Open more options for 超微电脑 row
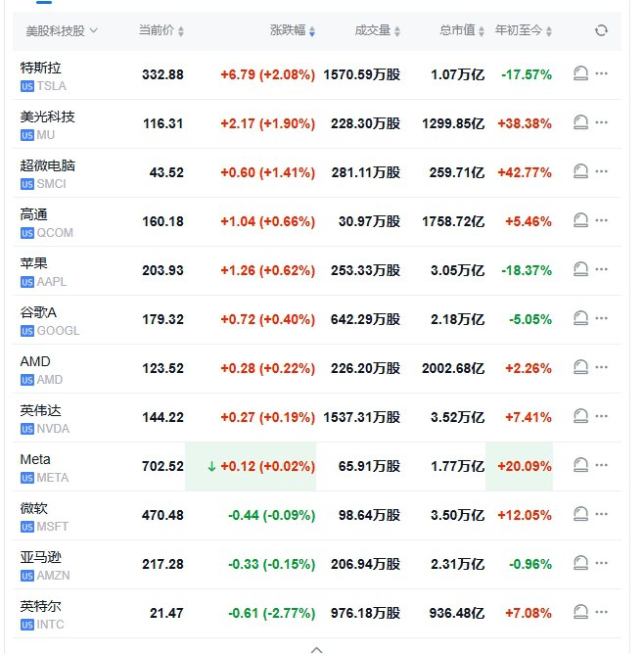The image size is (644, 654). coord(601,171)
